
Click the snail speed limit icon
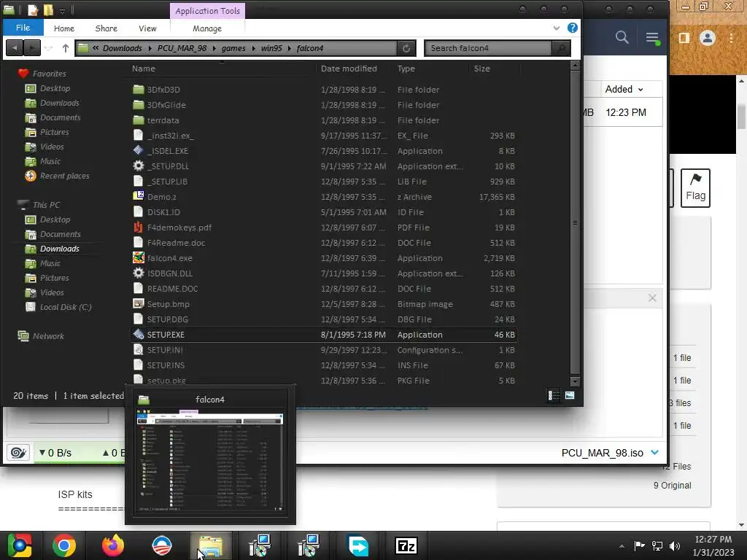[18, 452]
